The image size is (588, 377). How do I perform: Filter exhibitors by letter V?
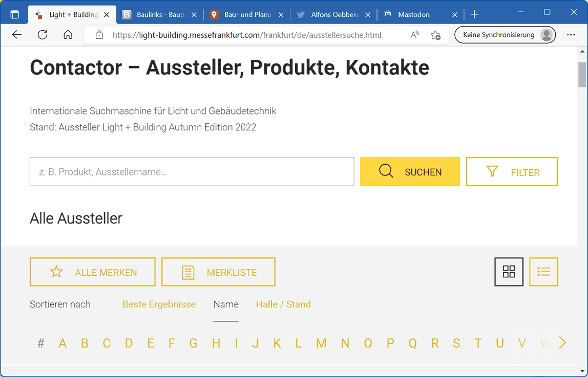click(x=522, y=343)
